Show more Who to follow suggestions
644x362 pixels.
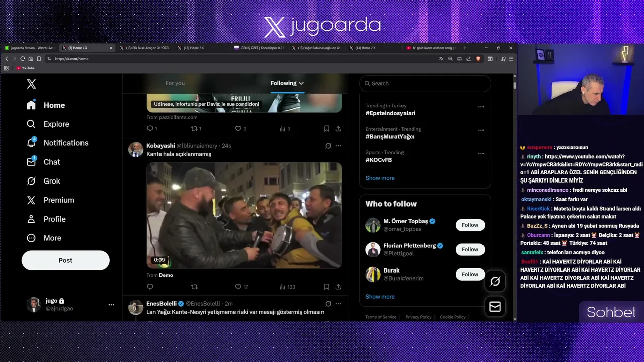(380, 297)
